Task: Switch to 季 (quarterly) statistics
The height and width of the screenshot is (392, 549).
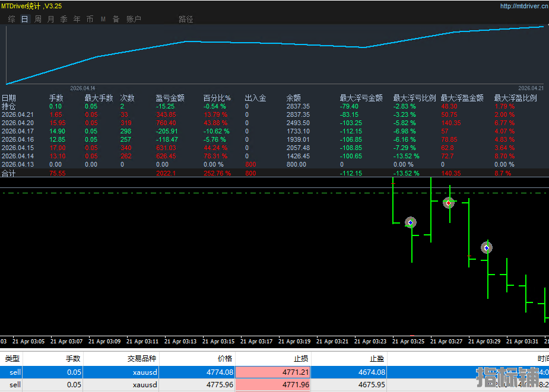Action: 64,19
